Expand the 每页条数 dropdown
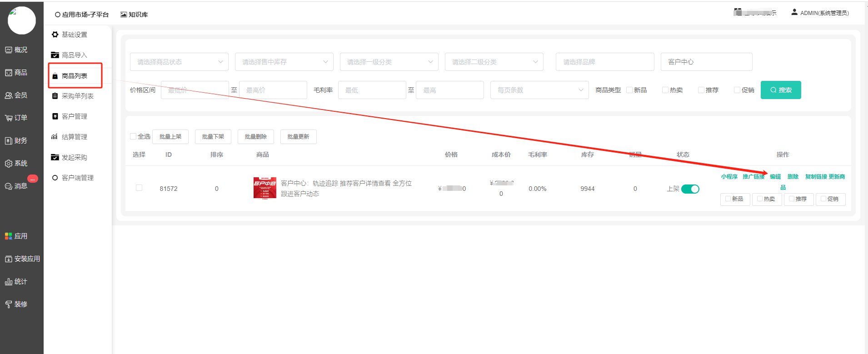 tap(539, 90)
